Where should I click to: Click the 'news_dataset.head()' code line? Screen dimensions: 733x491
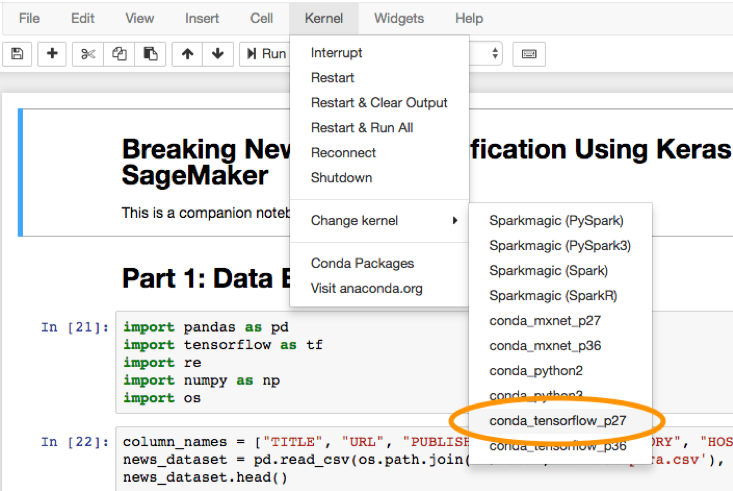[205, 477]
